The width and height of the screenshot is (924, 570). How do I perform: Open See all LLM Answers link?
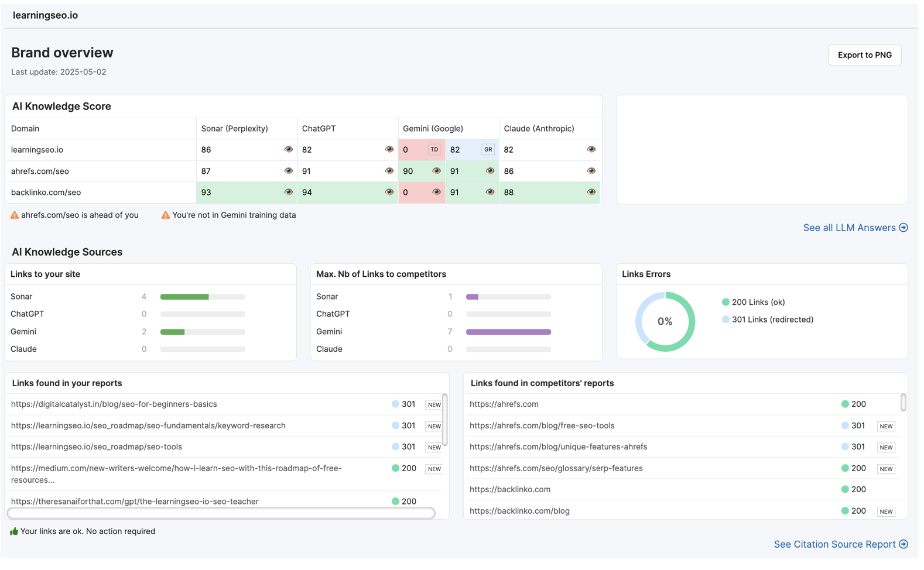point(855,228)
